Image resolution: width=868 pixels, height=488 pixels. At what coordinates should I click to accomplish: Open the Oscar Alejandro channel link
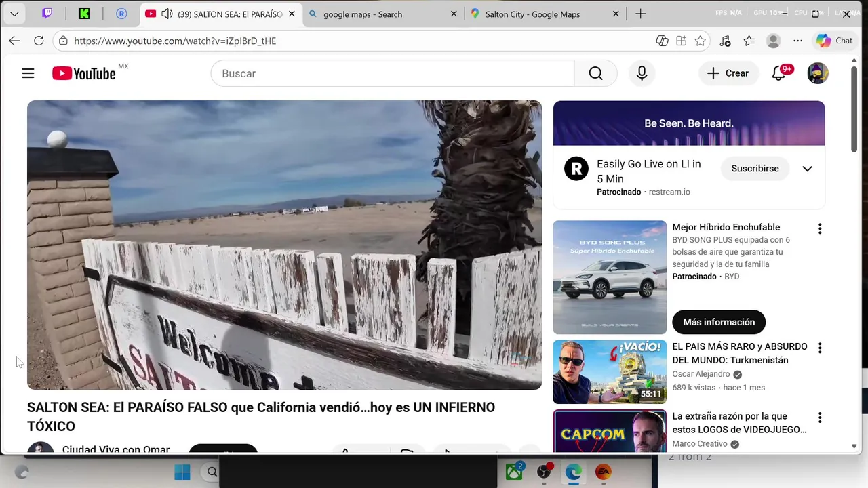pyautogui.click(x=701, y=374)
